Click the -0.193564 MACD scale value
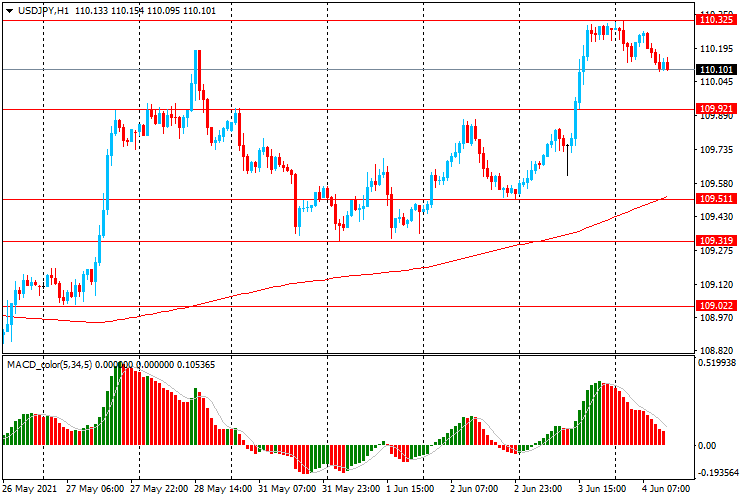This screenshot has height=500, width=740. coord(717,473)
